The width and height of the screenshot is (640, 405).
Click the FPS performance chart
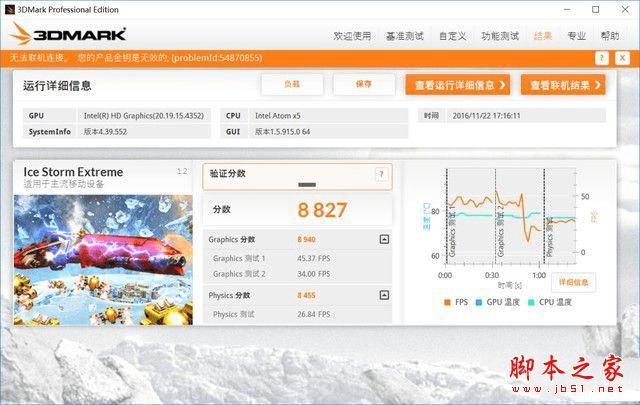[x=510, y=217]
